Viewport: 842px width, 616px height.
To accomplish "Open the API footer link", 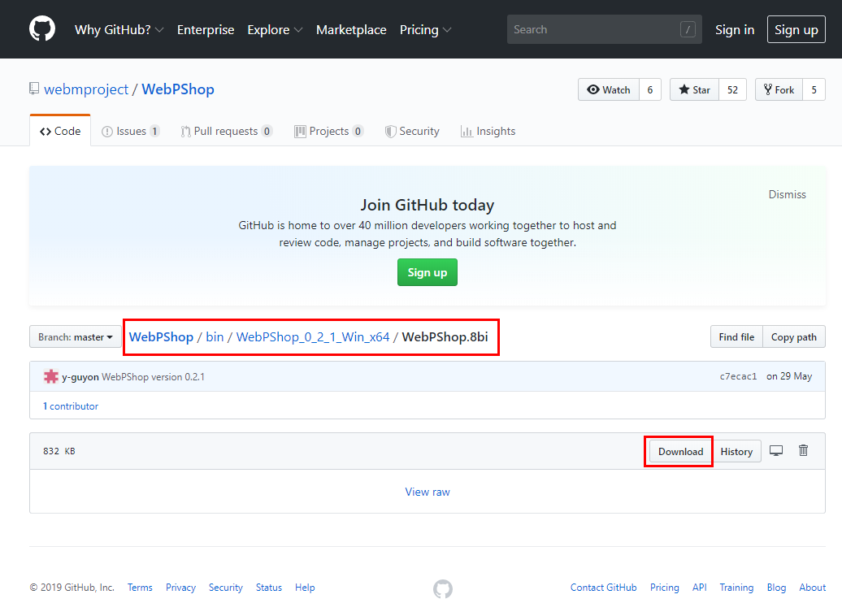I will (x=699, y=588).
